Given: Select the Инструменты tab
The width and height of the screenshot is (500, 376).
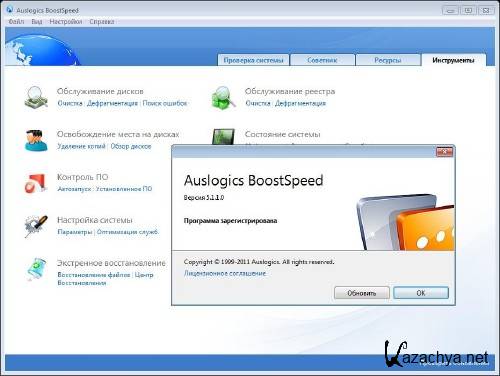Looking at the screenshot, I should click(x=453, y=60).
